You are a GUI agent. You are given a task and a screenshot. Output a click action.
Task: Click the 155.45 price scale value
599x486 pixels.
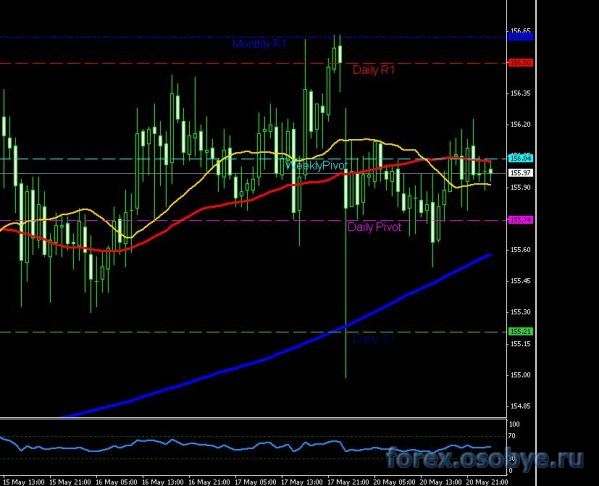click(x=520, y=281)
